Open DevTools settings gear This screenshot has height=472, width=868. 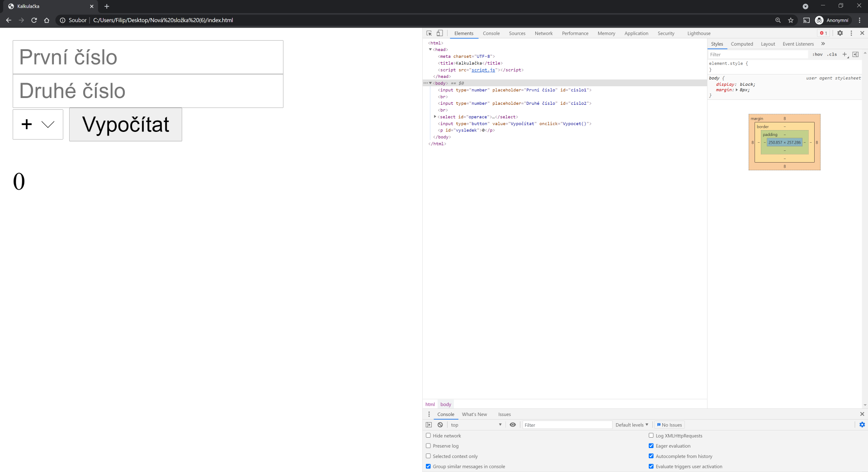pyautogui.click(x=840, y=33)
